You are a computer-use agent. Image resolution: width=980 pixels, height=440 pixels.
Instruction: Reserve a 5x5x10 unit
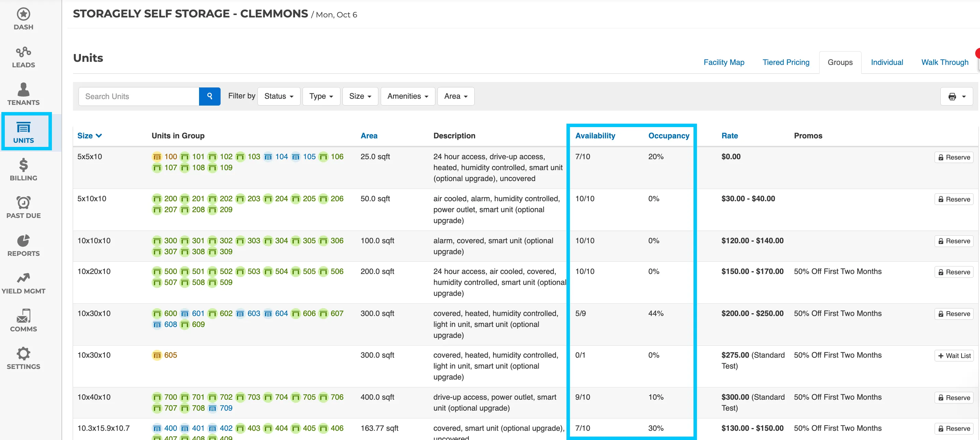(x=954, y=157)
